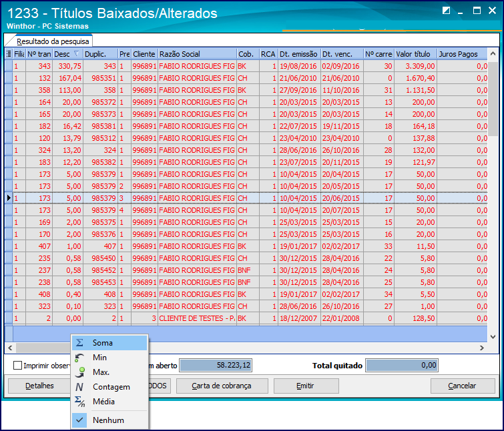Click the partially hidden DDOS button
The image size is (504, 431).
159,386
